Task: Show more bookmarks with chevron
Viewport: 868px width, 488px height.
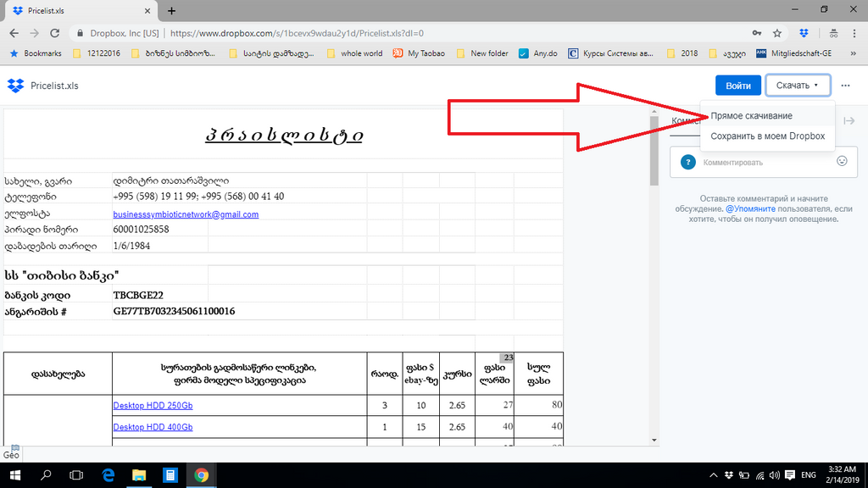Action: click(x=853, y=53)
